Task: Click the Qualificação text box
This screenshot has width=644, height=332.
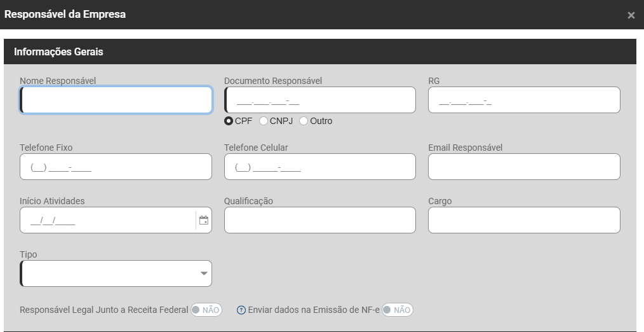Action: click(320, 220)
